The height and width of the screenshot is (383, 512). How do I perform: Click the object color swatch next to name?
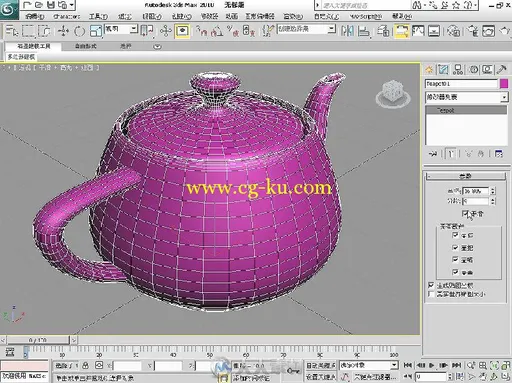coord(504,84)
